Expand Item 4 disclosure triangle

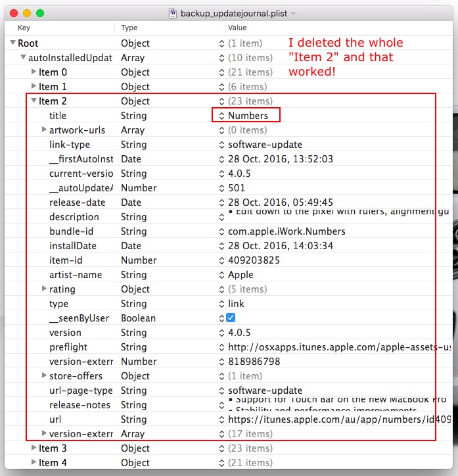[x=34, y=462]
